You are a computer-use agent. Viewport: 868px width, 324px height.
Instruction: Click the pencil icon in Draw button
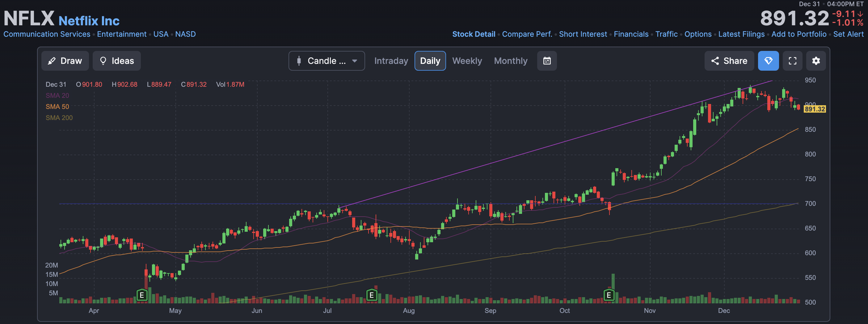pos(52,61)
